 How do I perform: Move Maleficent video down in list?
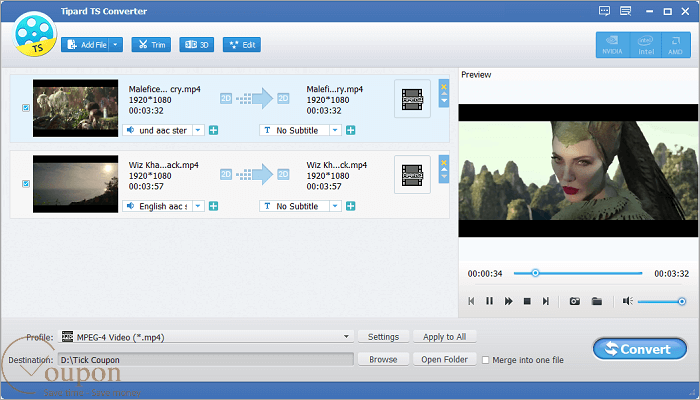point(444,101)
